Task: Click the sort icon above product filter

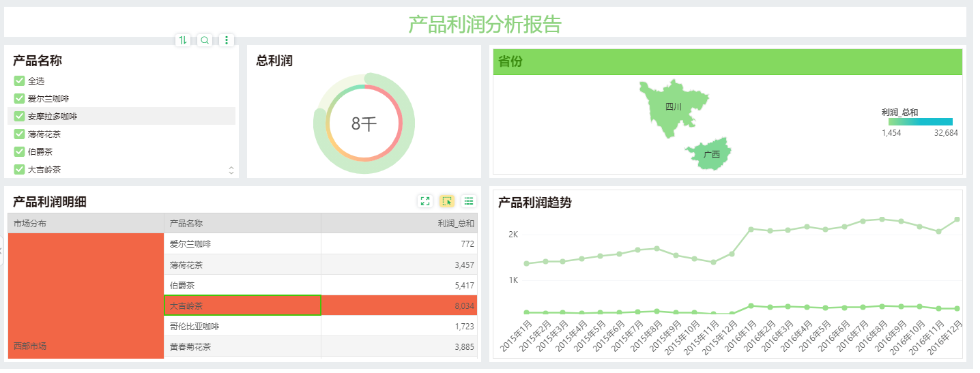Action: 182,40
